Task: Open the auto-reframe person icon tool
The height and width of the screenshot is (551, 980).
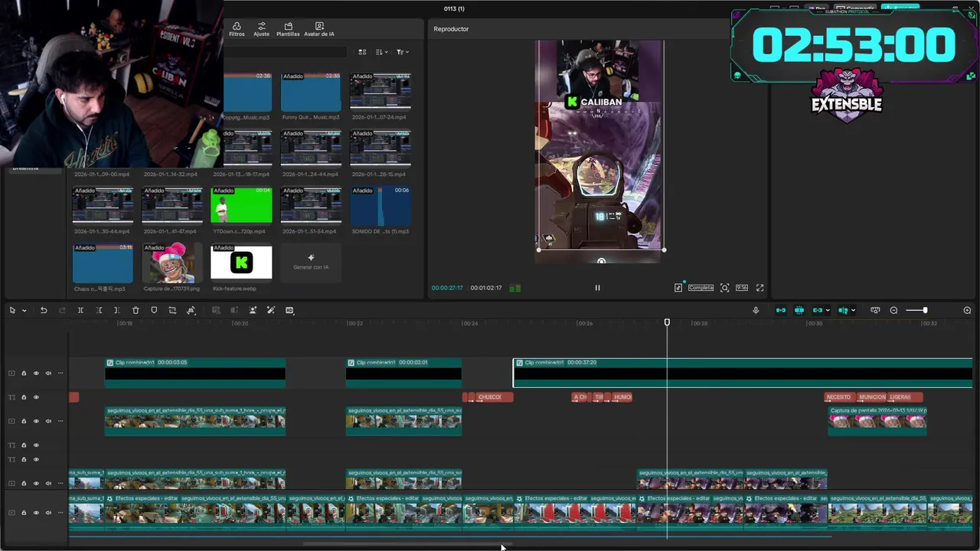Action: pyautogui.click(x=253, y=310)
